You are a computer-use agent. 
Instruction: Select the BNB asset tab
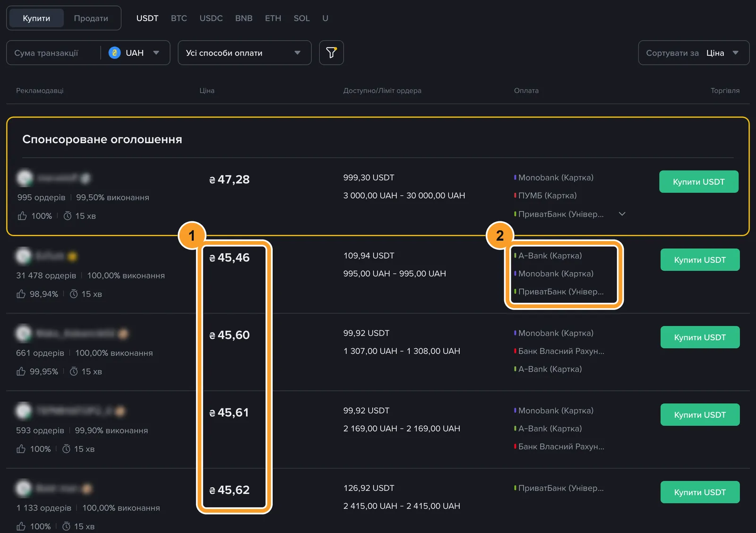tap(244, 18)
